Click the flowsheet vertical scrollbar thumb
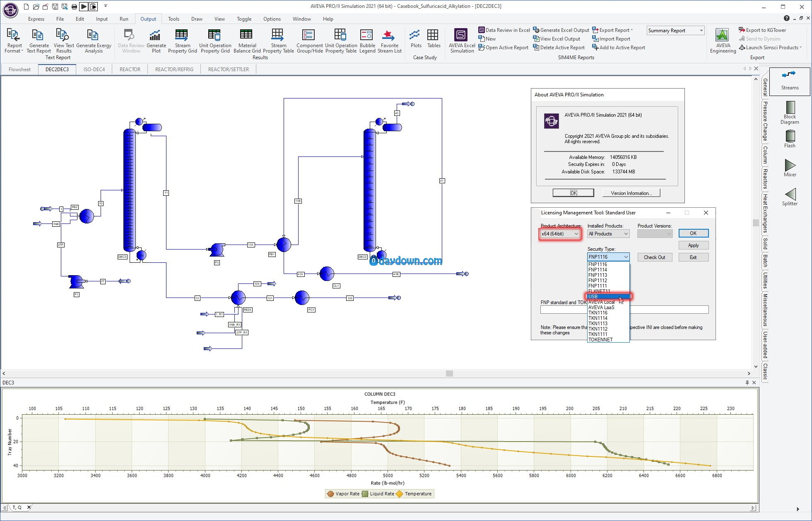 pyautogui.click(x=756, y=222)
